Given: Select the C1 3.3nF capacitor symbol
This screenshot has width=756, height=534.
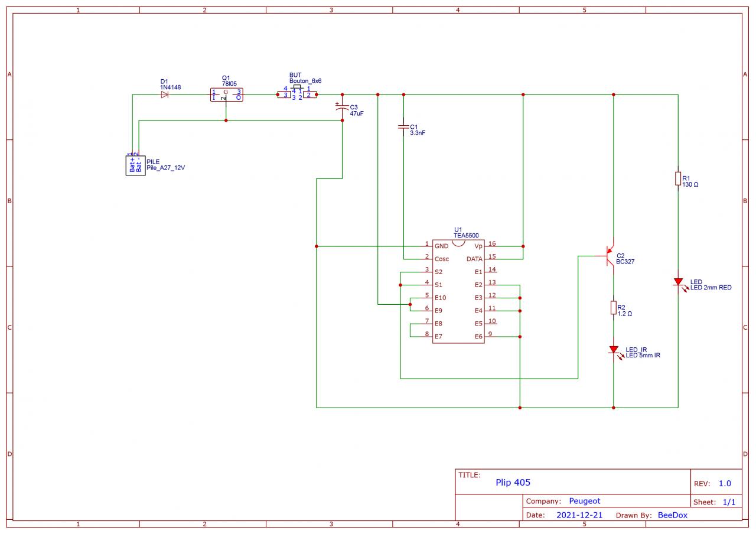Looking at the screenshot, I should (x=403, y=127).
